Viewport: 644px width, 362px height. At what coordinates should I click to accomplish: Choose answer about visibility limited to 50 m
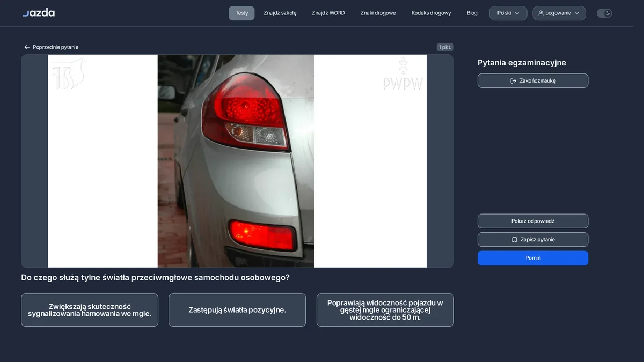tap(385, 310)
